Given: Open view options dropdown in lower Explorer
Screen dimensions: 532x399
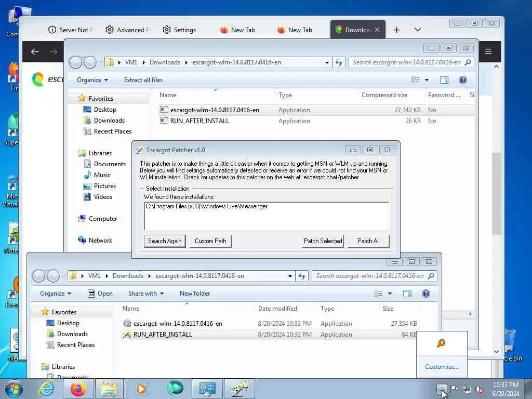Looking at the screenshot, I should (x=390, y=294).
